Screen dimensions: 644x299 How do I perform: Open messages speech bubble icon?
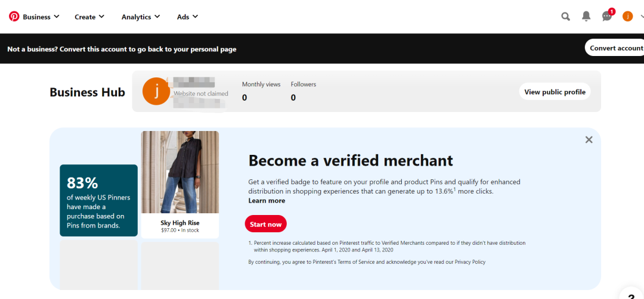pyautogui.click(x=606, y=17)
